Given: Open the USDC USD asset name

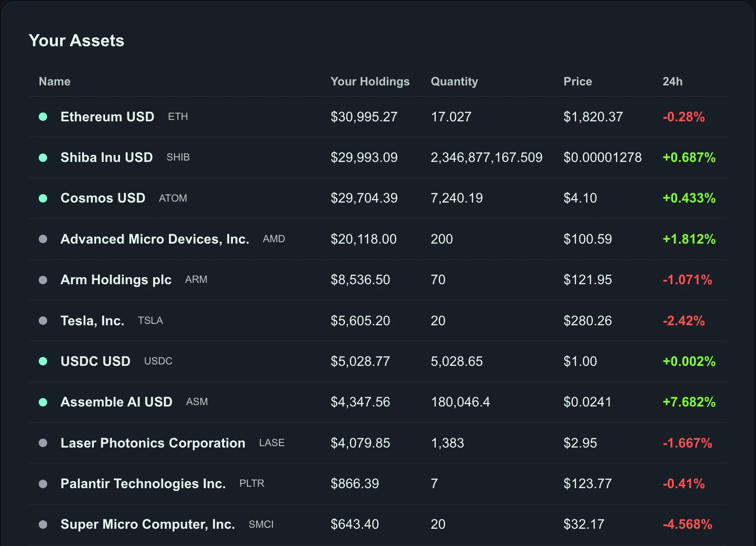Looking at the screenshot, I should click(x=96, y=361).
